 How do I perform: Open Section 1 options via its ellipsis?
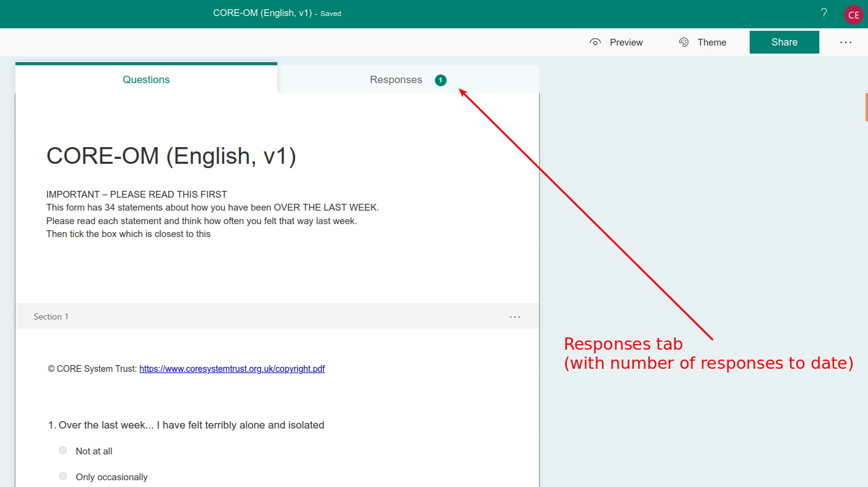pos(514,316)
